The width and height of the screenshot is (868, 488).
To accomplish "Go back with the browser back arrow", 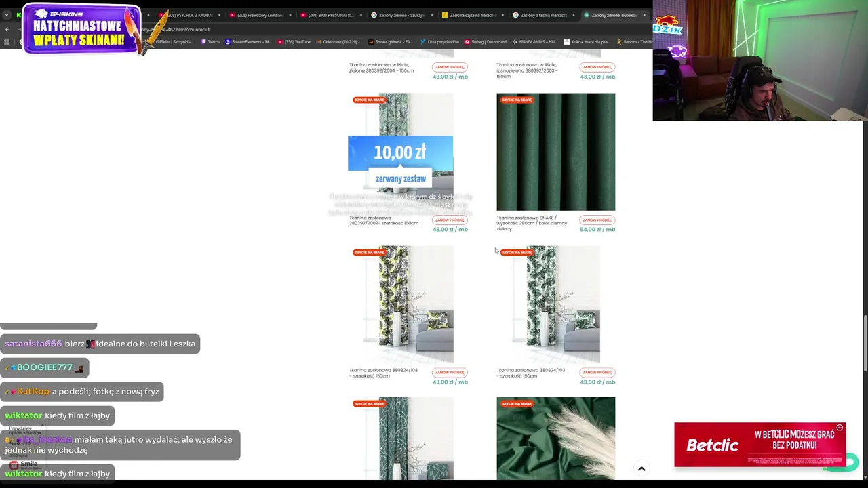I will [7, 29].
